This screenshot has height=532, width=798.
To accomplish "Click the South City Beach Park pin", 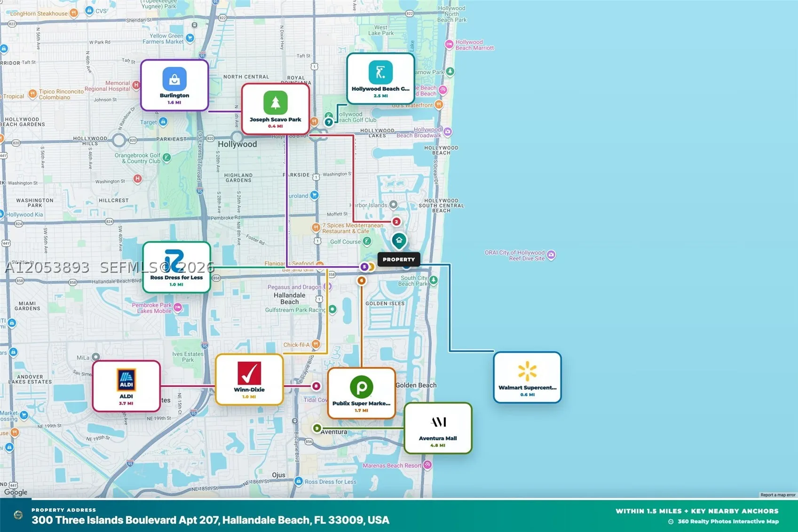I will (434, 280).
